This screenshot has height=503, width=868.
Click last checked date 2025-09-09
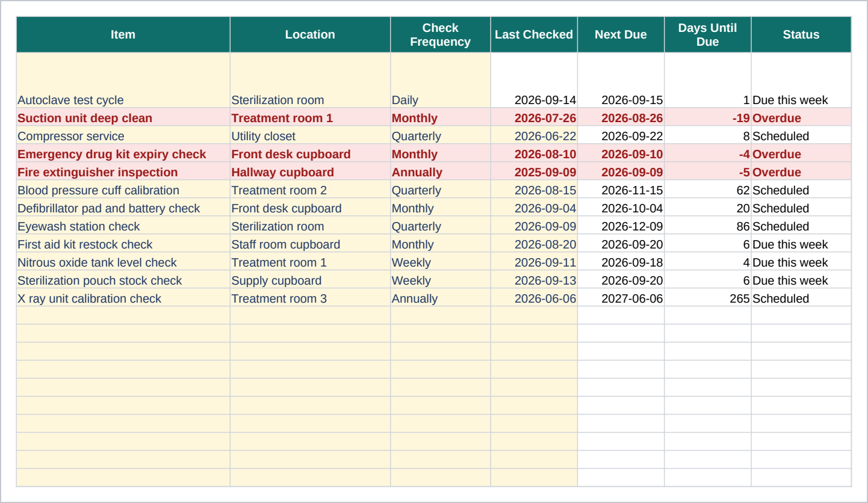point(534,171)
